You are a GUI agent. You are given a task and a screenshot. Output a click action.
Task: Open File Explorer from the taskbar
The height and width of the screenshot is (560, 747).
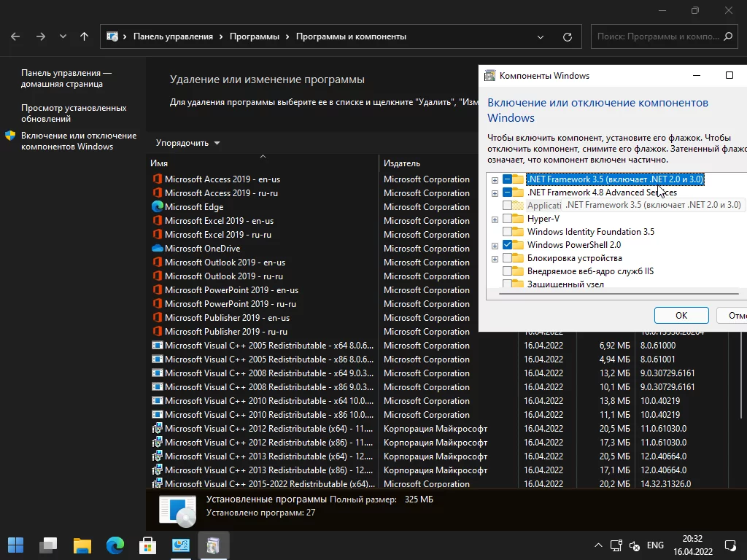tap(82, 545)
